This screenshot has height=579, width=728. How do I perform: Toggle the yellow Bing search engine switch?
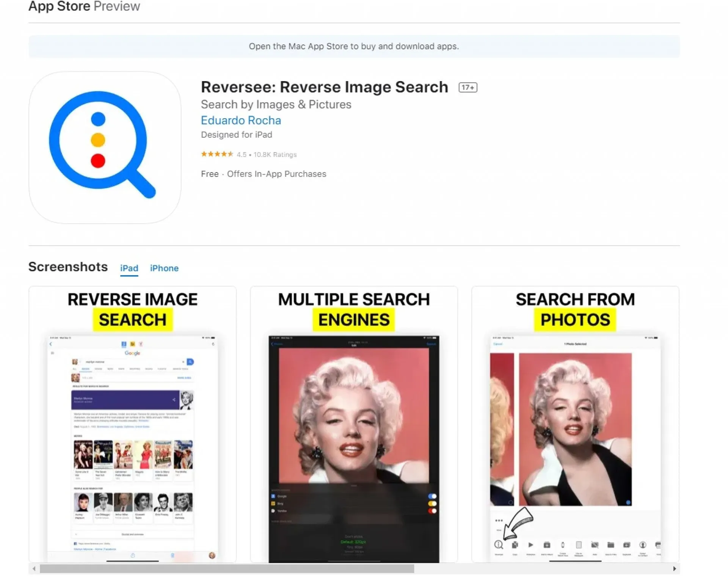pos(432,504)
